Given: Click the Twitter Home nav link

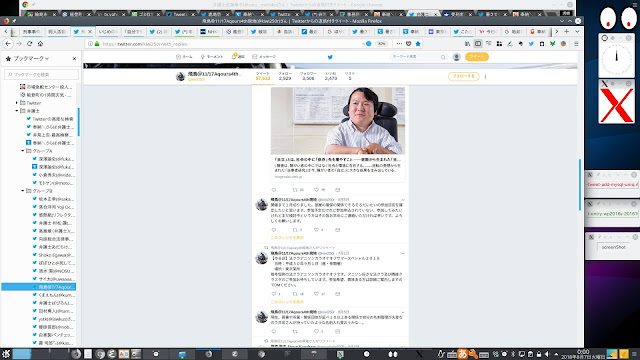Looking at the screenshot, I should [184, 57].
